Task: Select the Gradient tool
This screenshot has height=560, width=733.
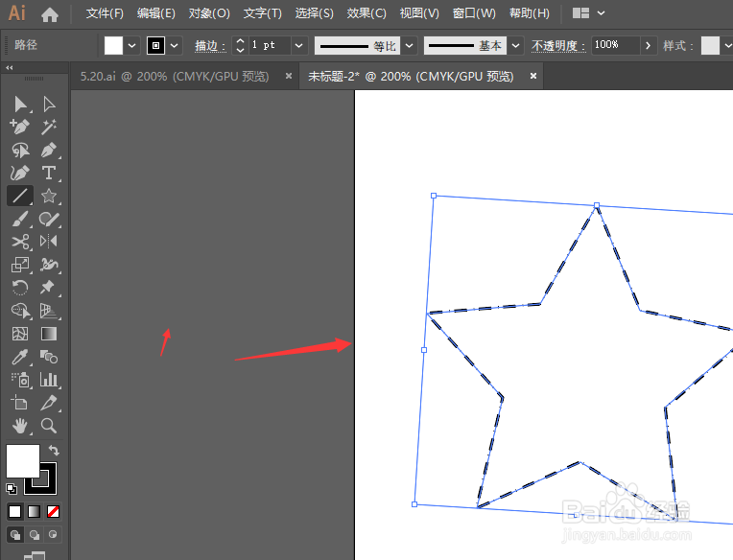Action: 49,334
